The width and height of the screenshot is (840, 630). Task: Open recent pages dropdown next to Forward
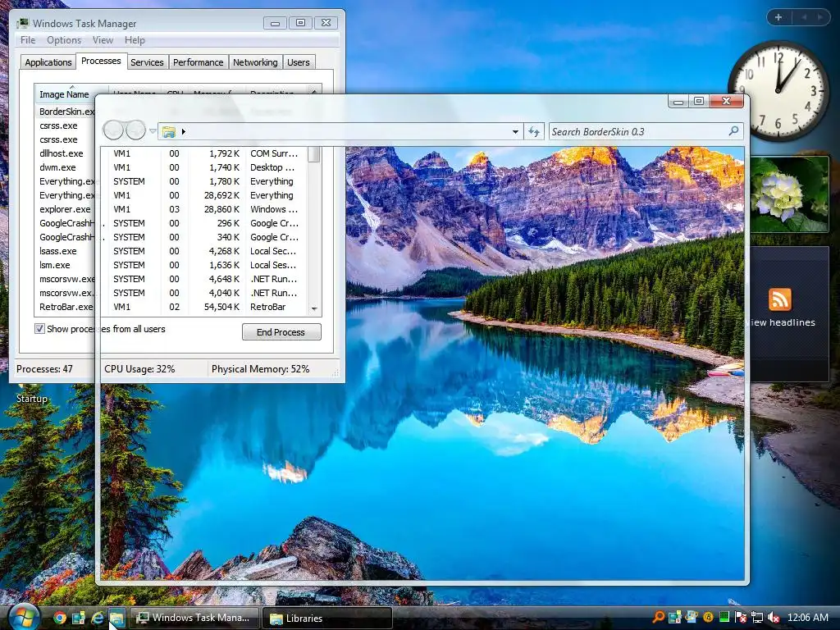pos(153,131)
